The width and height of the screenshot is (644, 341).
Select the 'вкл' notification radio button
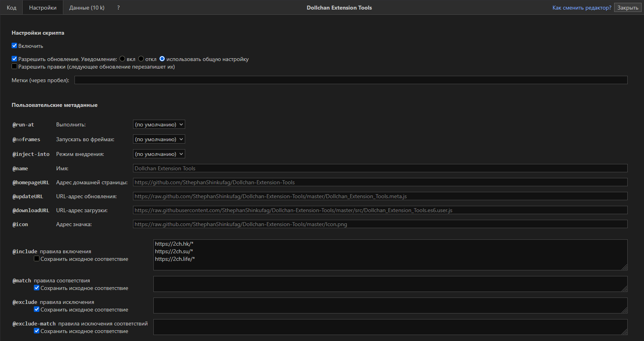[x=122, y=59]
